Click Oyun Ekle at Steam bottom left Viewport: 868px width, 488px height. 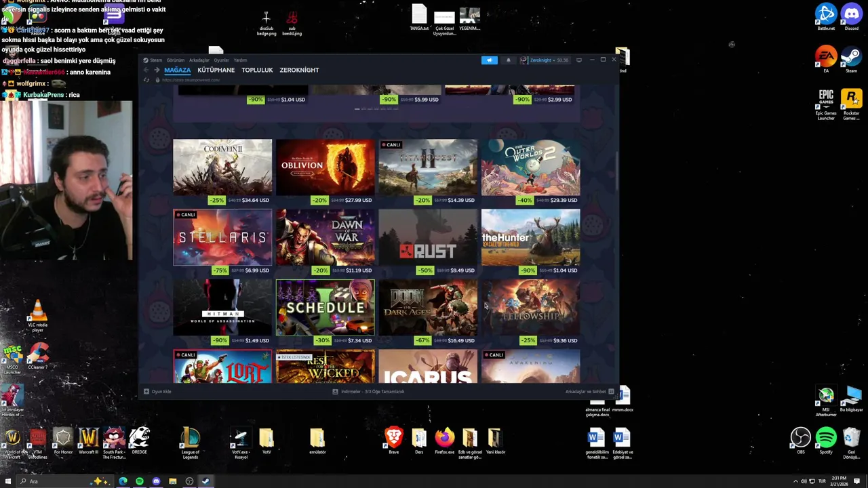pyautogui.click(x=157, y=391)
